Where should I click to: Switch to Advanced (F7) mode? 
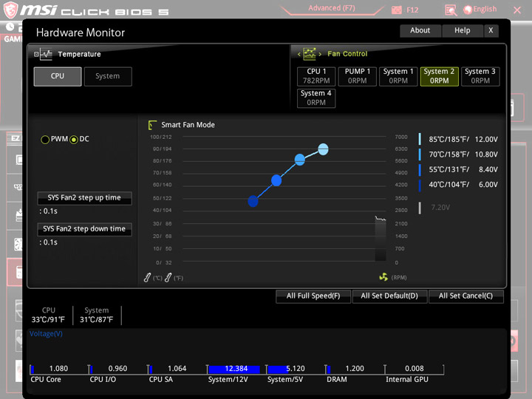[x=332, y=8]
